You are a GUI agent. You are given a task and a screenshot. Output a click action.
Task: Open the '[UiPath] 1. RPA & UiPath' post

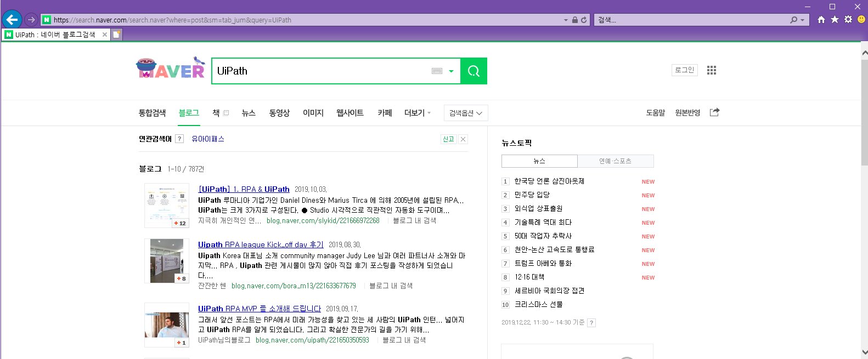click(244, 189)
